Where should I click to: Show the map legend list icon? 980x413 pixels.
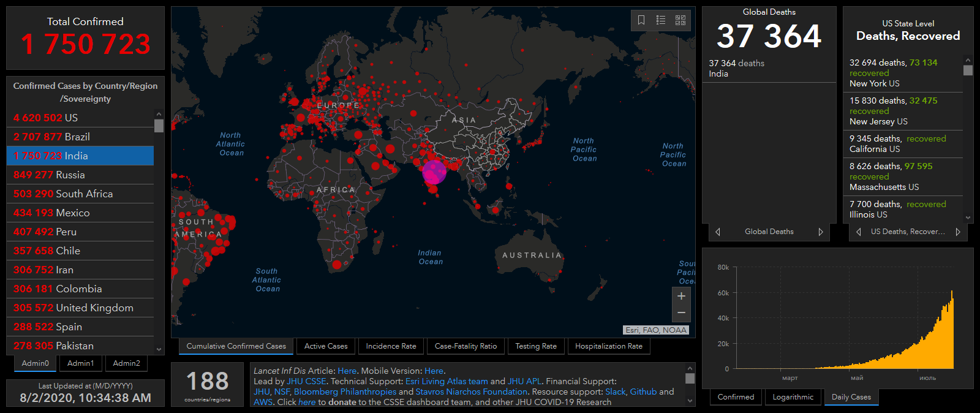[661, 20]
